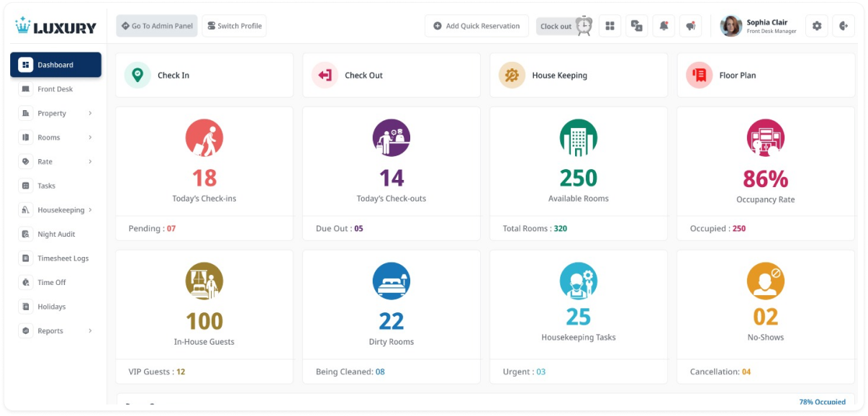This screenshot has height=416, width=868.
Task: Open the Property sidebar item
Action: click(x=55, y=113)
